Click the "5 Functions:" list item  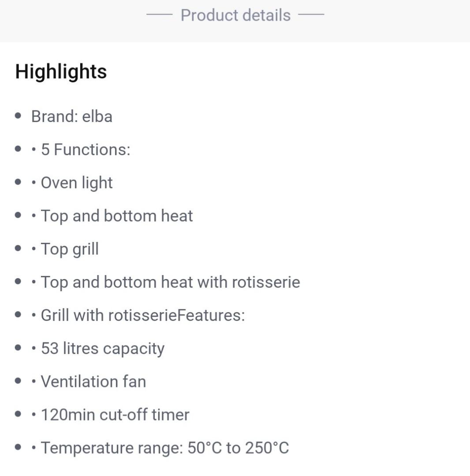pyautogui.click(x=86, y=150)
